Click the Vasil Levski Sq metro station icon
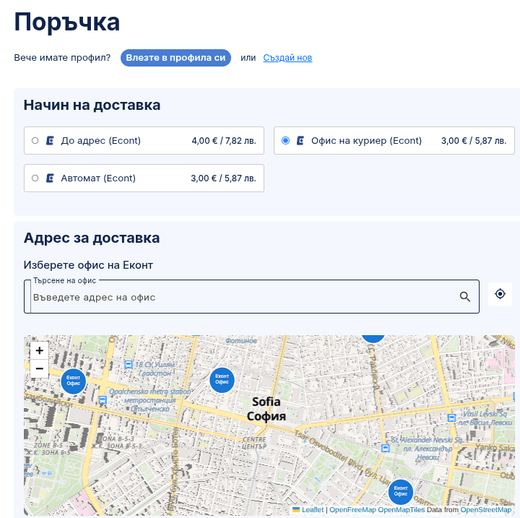Image resolution: width=520 pixels, height=518 pixels. click(x=452, y=418)
